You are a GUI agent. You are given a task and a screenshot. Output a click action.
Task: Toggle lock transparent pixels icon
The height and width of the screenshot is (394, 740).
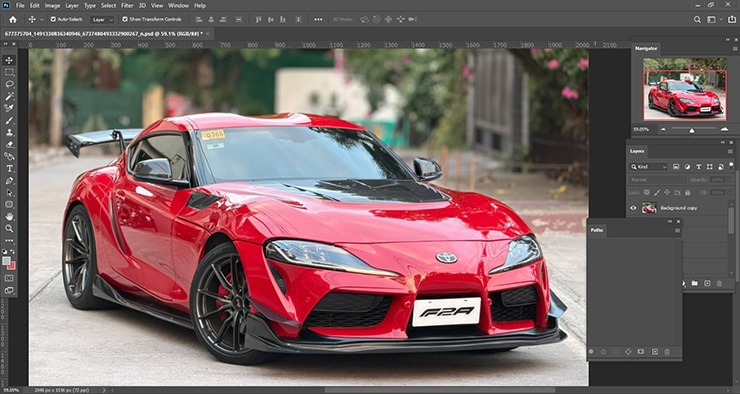click(647, 193)
